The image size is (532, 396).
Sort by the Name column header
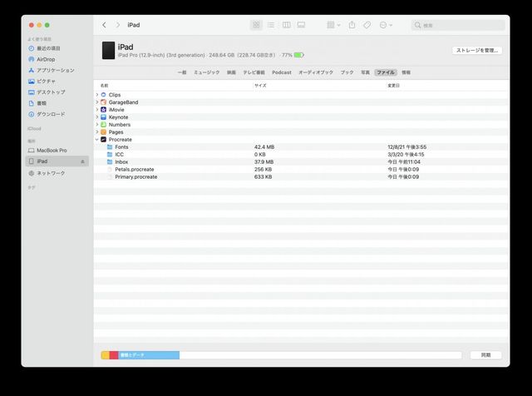[x=104, y=86]
